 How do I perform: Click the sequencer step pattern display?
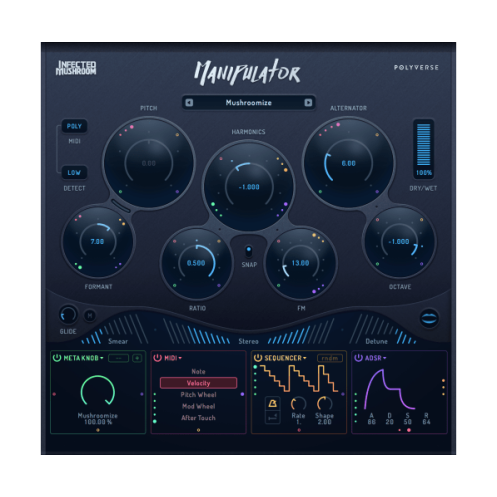[x=299, y=378]
